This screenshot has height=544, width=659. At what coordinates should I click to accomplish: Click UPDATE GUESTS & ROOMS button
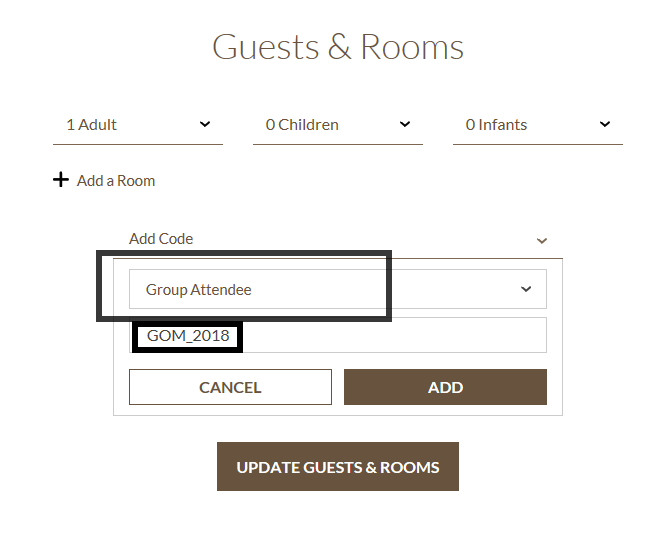pyautogui.click(x=338, y=467)
